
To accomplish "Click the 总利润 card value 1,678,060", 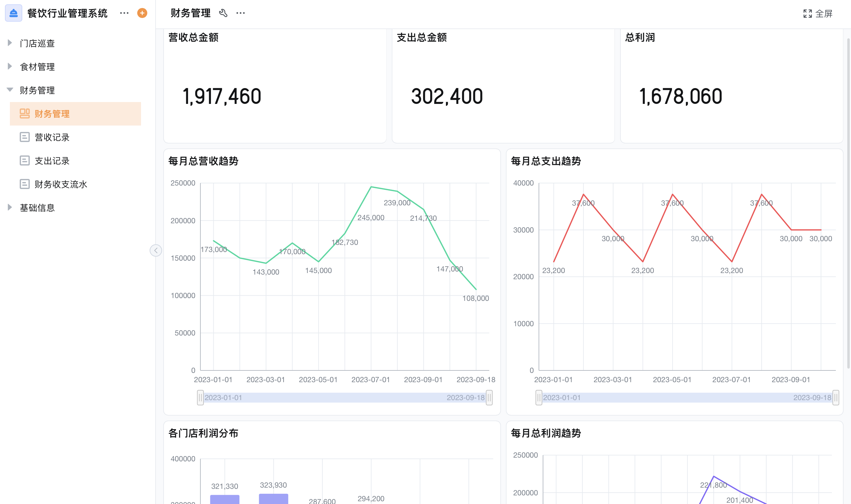I will coord(681,96).
